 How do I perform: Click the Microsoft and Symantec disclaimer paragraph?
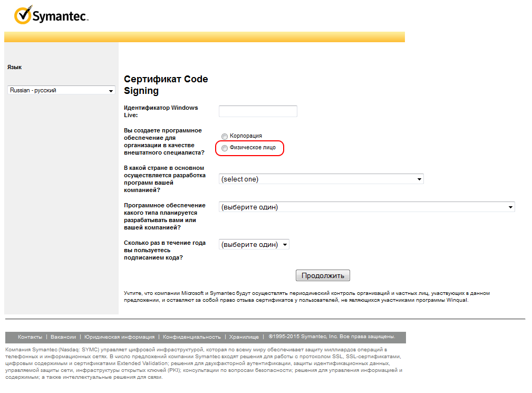(x=307, y=296)
